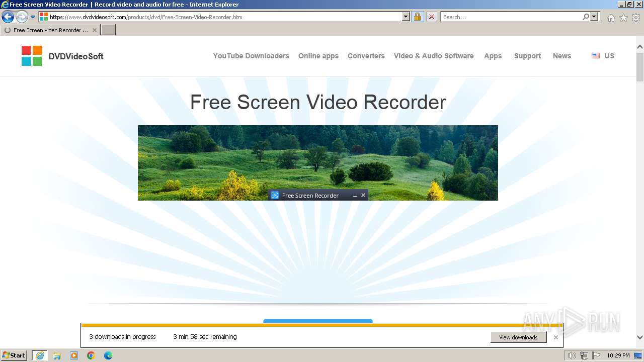The width and height of the screenshot is (644, 362).
Task: Click the blue download button below
Action: [318, 321]
